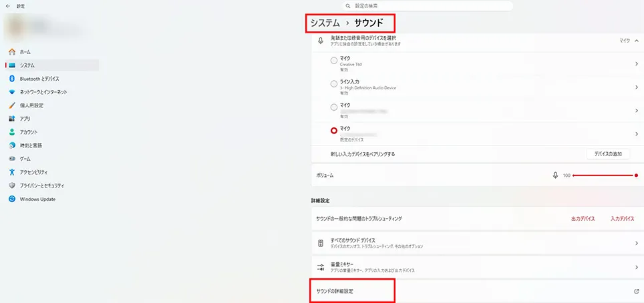This screenshot has height=303, width=644.
Task: Select the default マイク radio button
Action: click(x=334, y=131)
